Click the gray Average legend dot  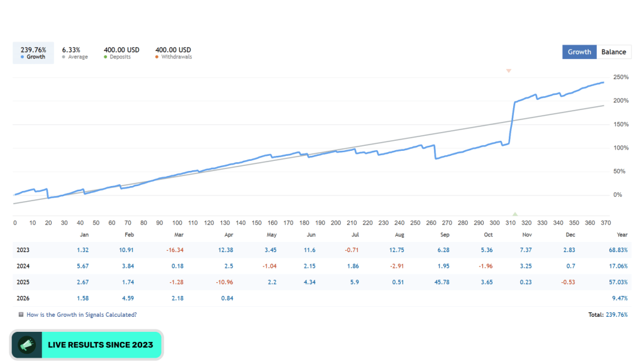click(64, 57)
